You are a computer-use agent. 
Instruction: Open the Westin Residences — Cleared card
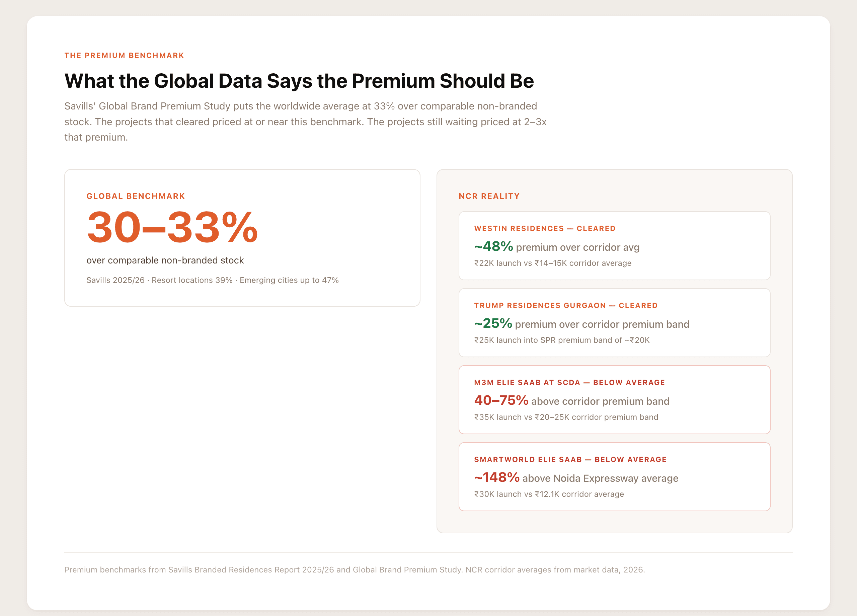[614, 246]
